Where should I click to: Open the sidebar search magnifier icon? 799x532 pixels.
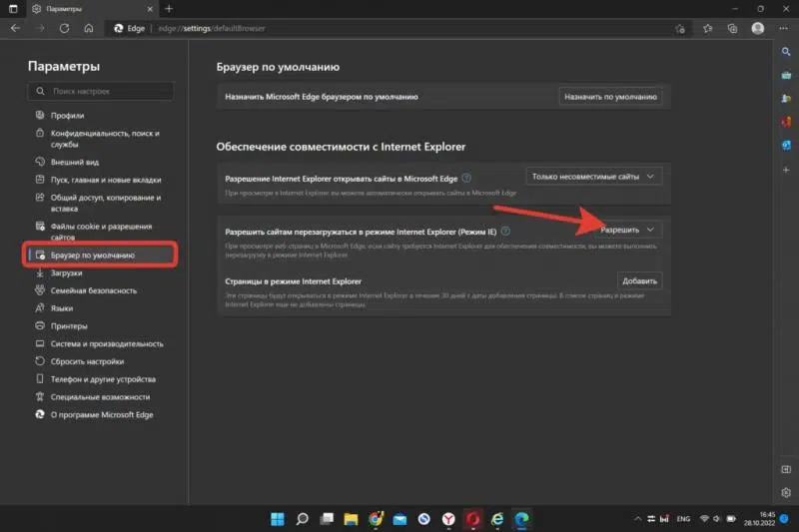tap(786, 52)
